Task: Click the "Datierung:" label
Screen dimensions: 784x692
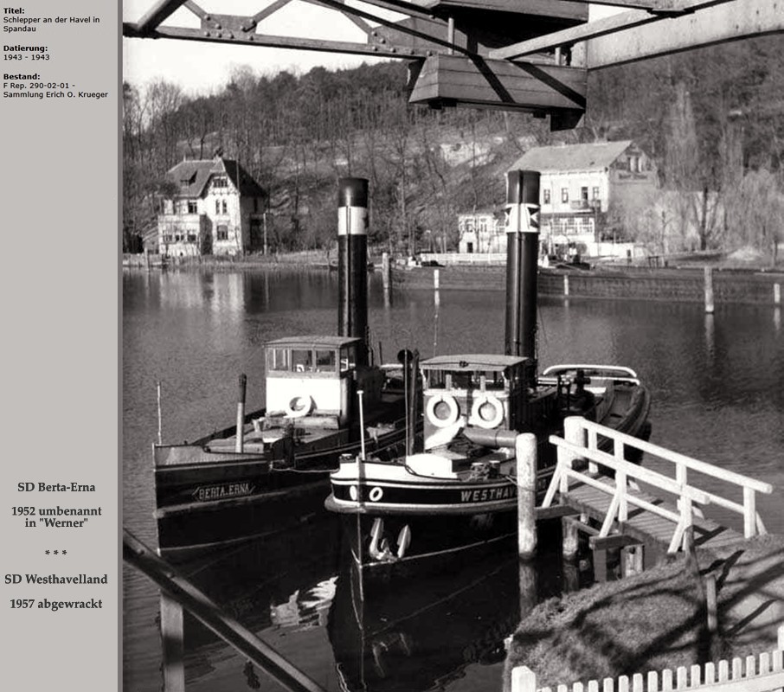Action: pos(25,48)
